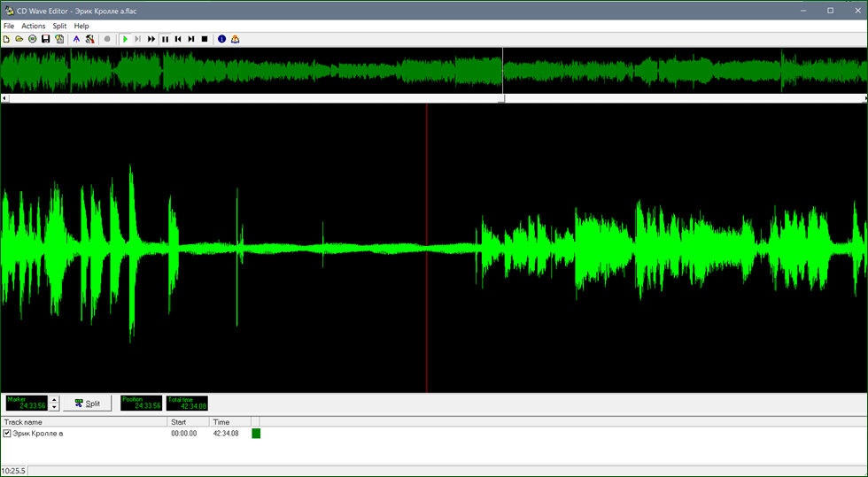Pause playback with the Pause button
Screen dimensions: 868x477
(165, 39)
